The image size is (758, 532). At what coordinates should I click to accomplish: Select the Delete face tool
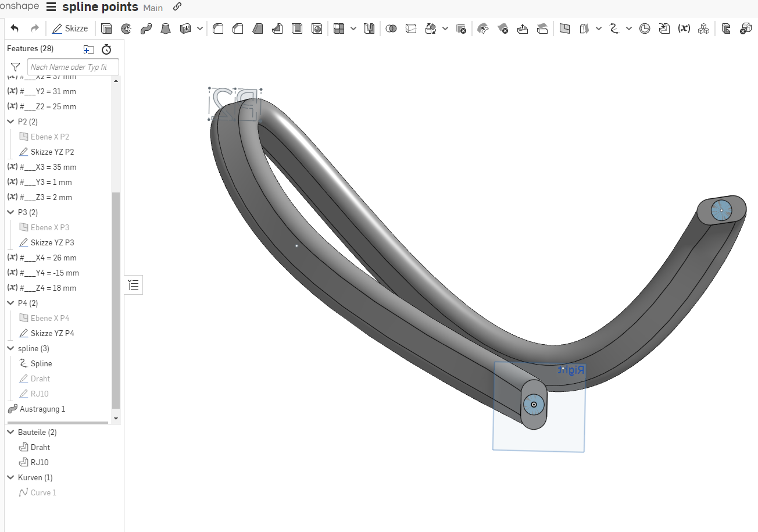pos(503,28)
